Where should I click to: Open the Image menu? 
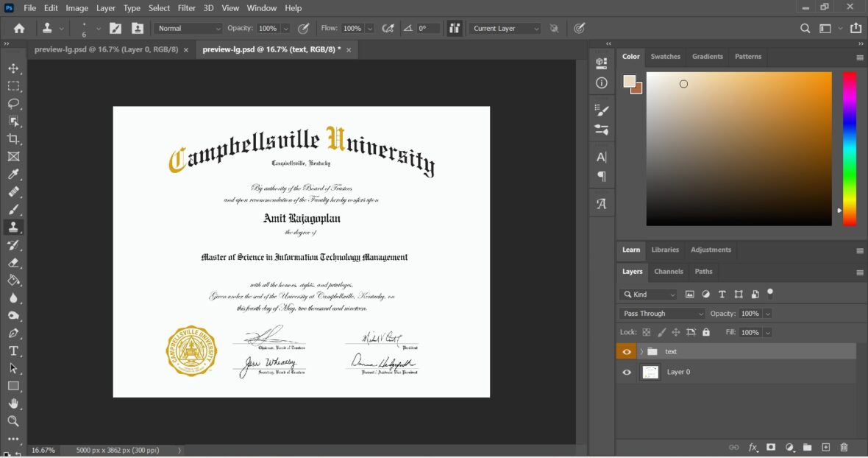pyautogui.click(x=77, y=8)
